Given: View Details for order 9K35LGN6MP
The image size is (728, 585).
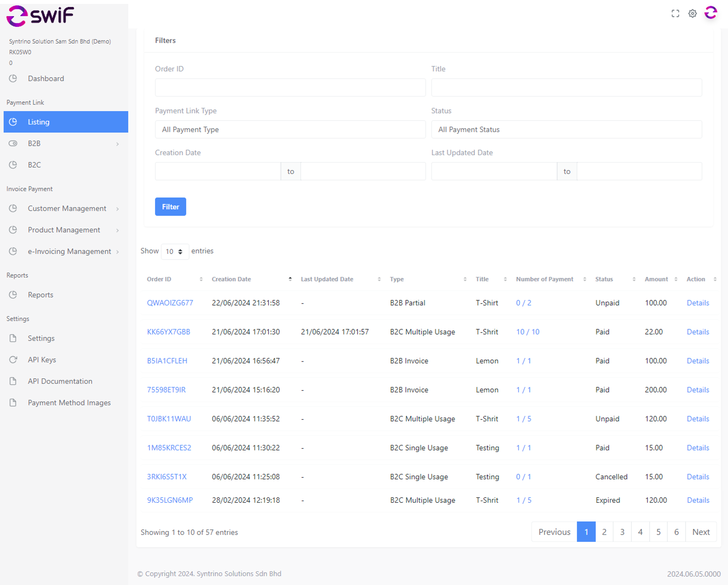Looking at the screenshot, I should [698, 500].
